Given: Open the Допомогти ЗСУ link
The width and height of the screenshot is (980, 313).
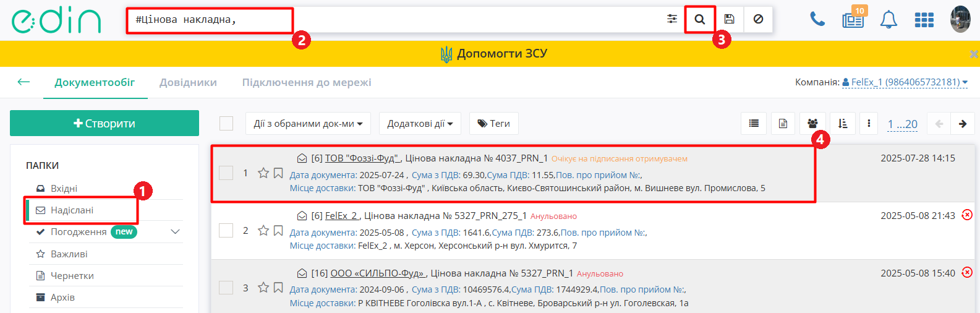Looking at the screenshot, I should (493, 54).
